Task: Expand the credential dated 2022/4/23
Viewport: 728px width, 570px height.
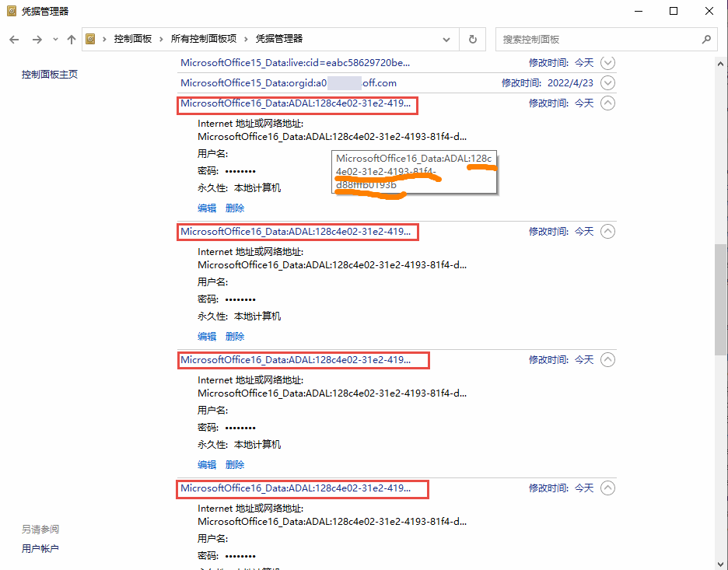Action: 607,83
